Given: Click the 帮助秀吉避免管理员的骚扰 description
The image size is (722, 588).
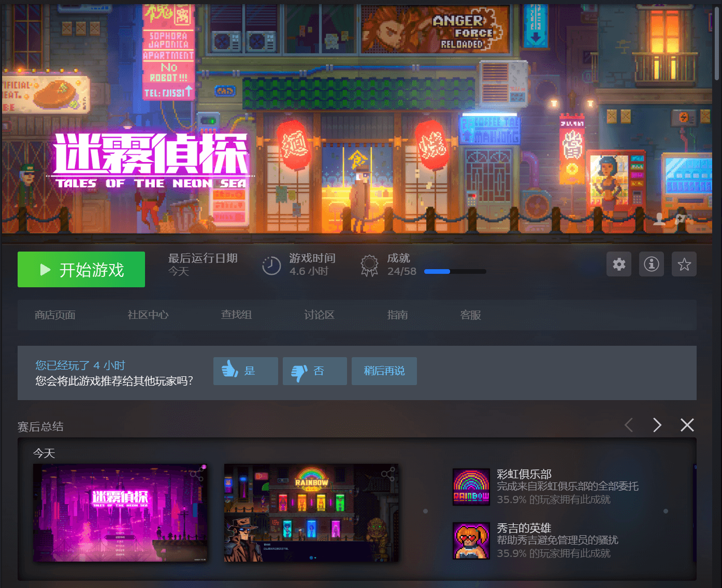Looking at the screenshot, I should coord(557,540).
